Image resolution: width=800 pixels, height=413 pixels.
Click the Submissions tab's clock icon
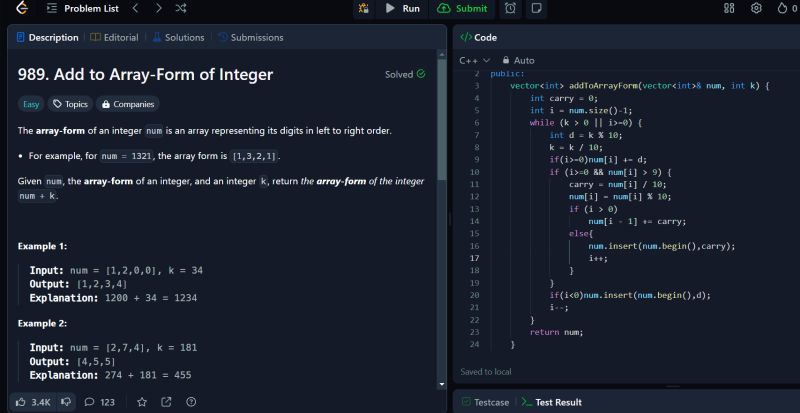coord(222,37)
